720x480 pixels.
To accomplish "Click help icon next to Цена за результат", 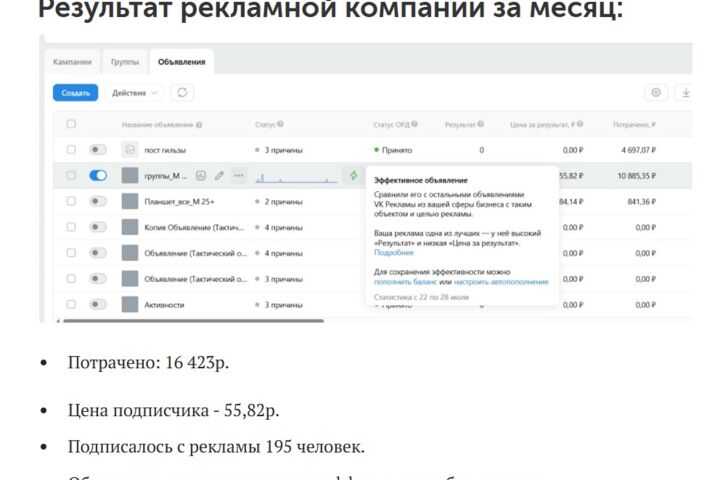I will [x=580, y=124].
